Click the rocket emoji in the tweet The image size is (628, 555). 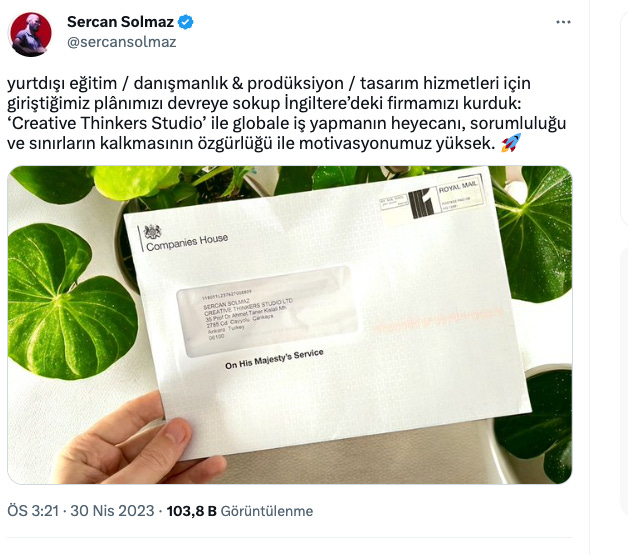tap(511, 143)
